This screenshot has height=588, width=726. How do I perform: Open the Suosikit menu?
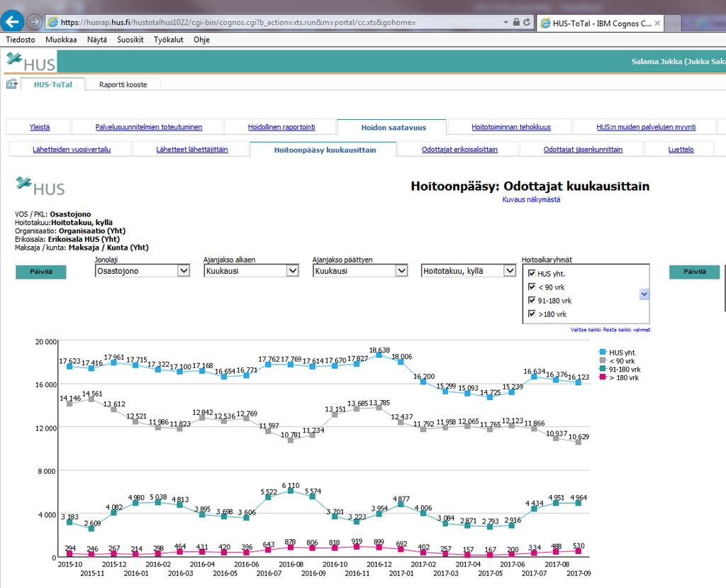(x=130, y=40)
